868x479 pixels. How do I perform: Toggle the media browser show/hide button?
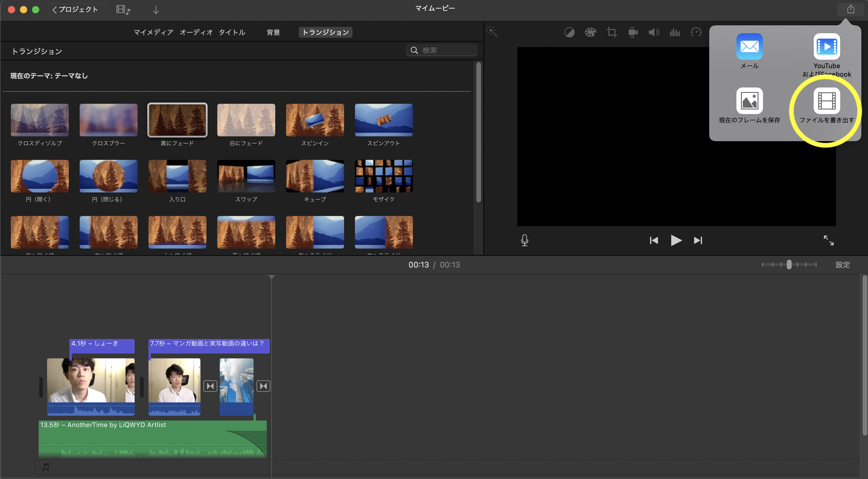[x=123, y=9]
